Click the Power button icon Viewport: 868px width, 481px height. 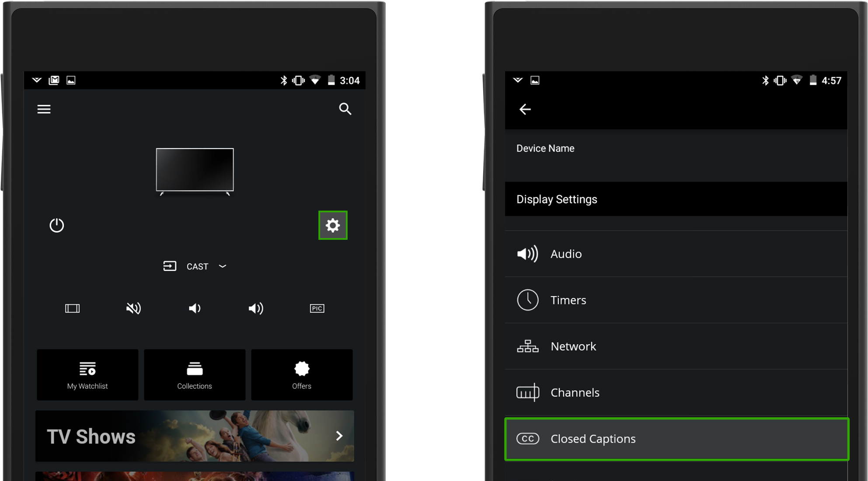coord(57,225)
